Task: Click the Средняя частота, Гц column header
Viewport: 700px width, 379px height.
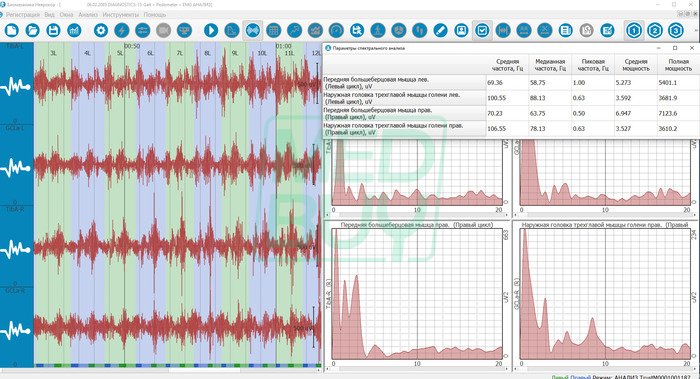Action: click(x=508, y=65)
